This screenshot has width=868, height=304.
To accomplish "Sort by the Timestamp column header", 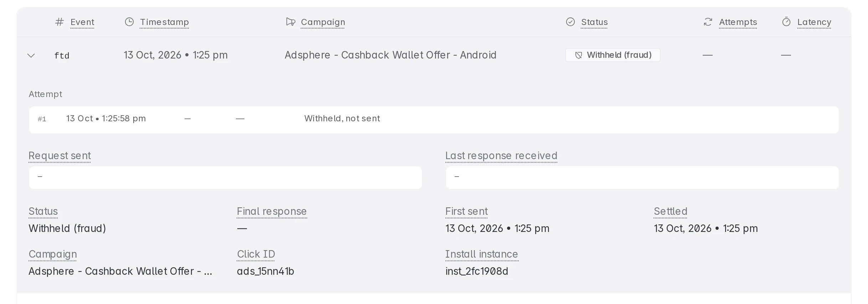I will point(164,22).
